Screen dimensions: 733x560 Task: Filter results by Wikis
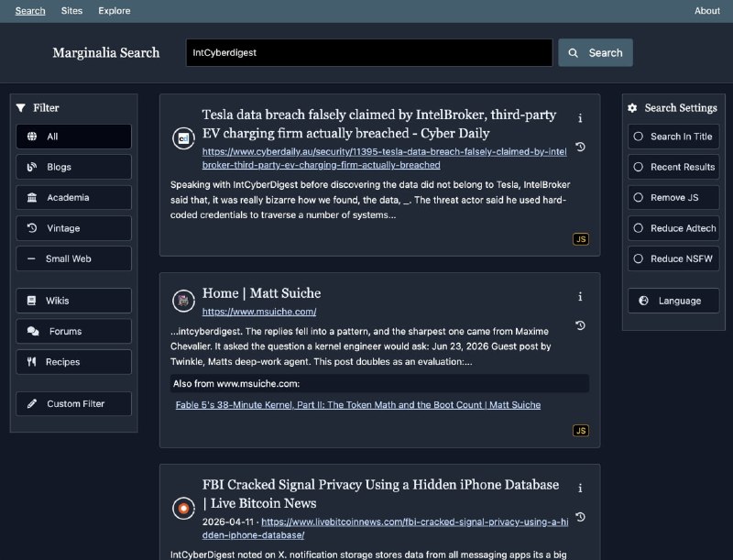tap(74, 301)
